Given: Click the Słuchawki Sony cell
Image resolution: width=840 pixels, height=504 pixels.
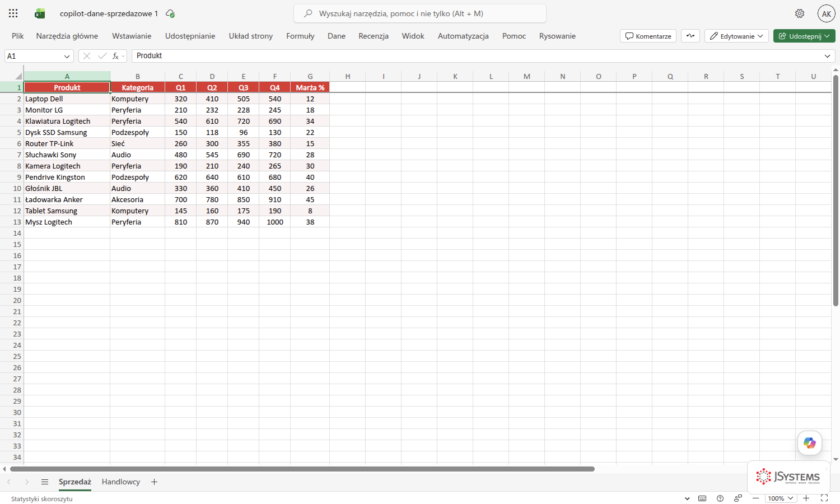Looking at the screenshot, I should [x=67, y=155].
